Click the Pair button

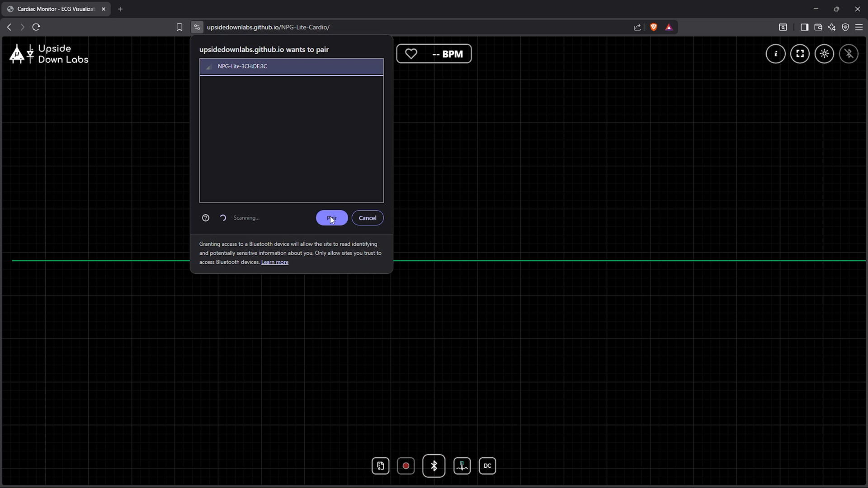332,218
